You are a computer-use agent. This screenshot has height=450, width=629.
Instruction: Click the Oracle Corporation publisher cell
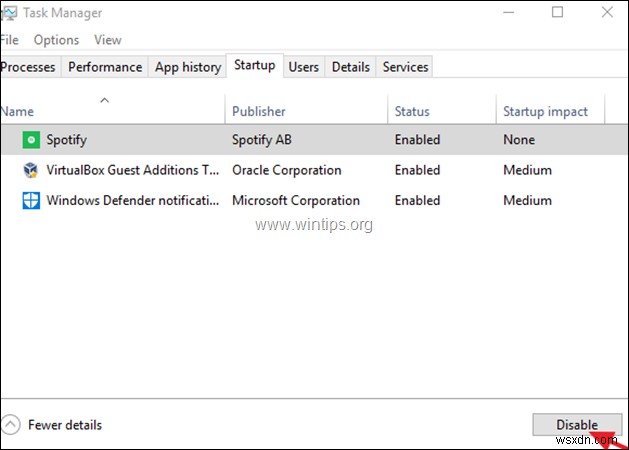tap(287, 170)
